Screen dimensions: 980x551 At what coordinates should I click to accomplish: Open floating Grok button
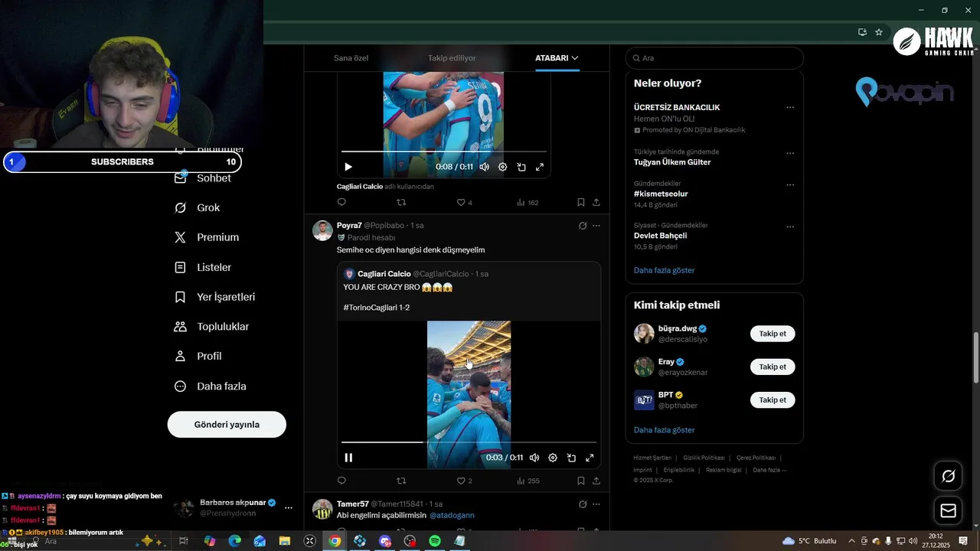(x=949, y=477)
